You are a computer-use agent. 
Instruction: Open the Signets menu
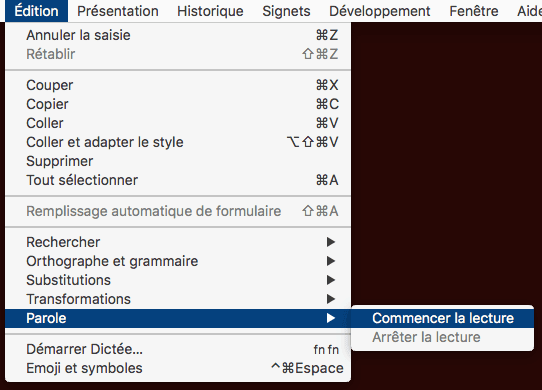286,11
